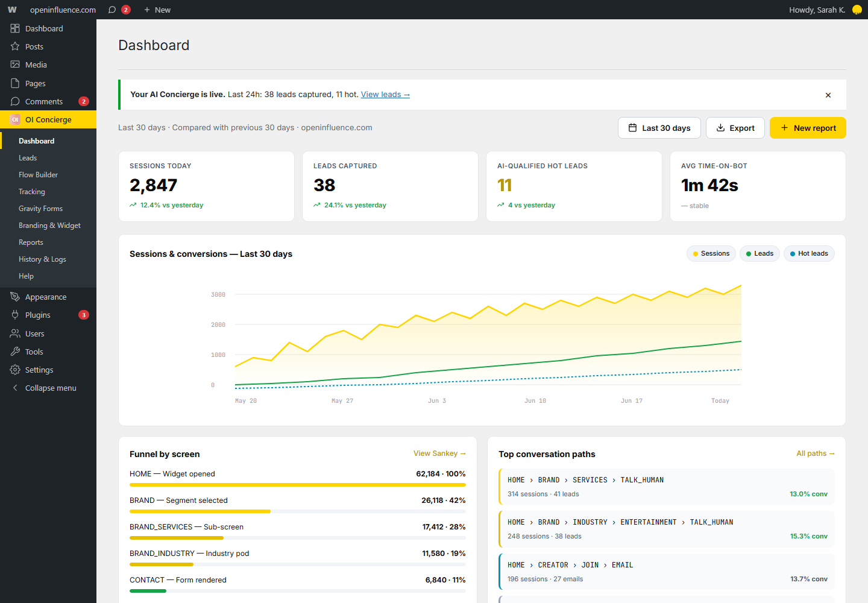Click the Tools wrench icon

point(15,352)
